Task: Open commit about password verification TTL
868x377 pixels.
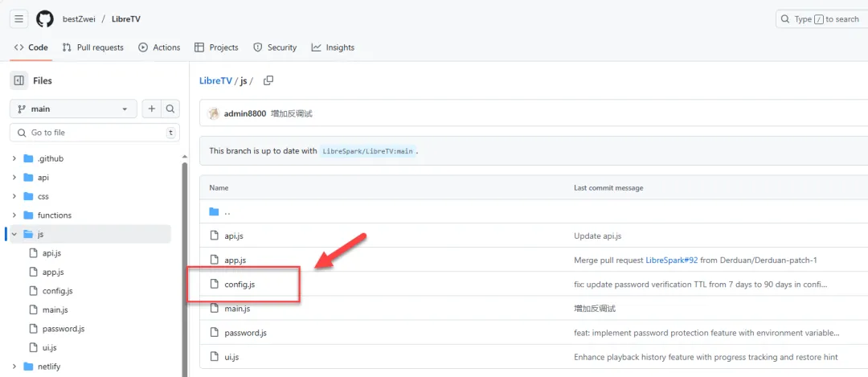Action: (x=701, y=285)
